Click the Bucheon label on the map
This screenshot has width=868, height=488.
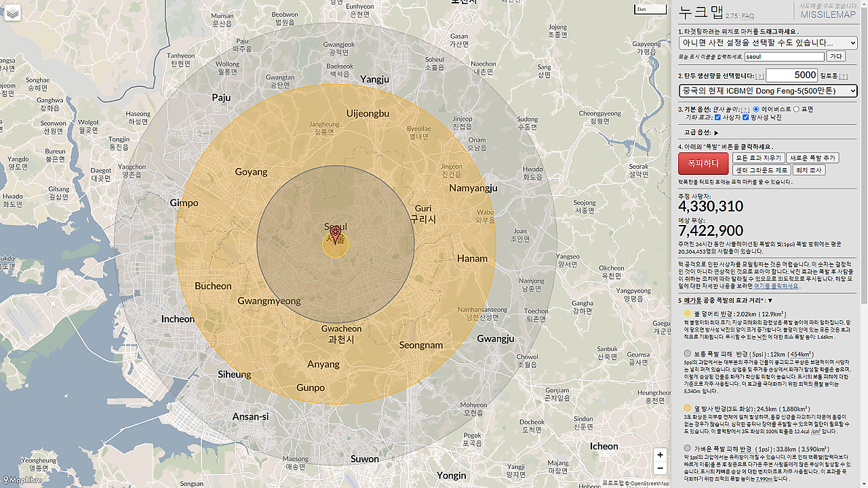click(213, 286)
